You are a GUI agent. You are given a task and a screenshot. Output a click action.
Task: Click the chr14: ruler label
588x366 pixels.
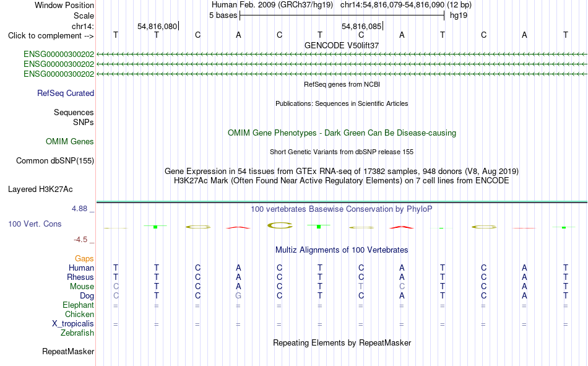pos(83,26)
